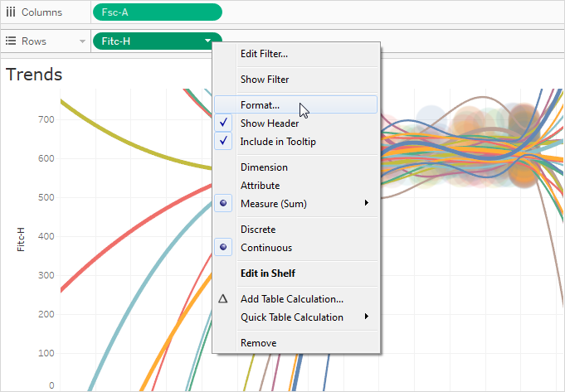Open the Rows shelf dropdown arrow
Viewport: 565px width, 392px height.
(x=82, y=41)
